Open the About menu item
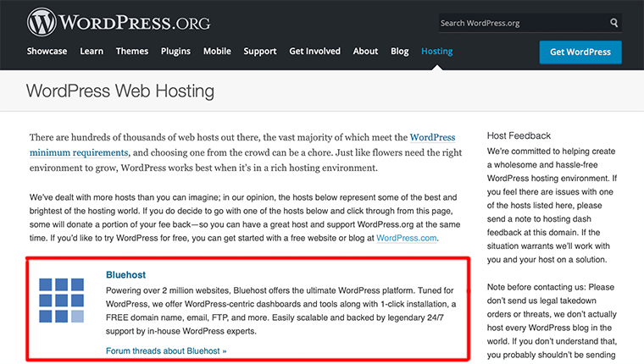The image size is (644, 364). pyautogui.click(x=365, y=52)
